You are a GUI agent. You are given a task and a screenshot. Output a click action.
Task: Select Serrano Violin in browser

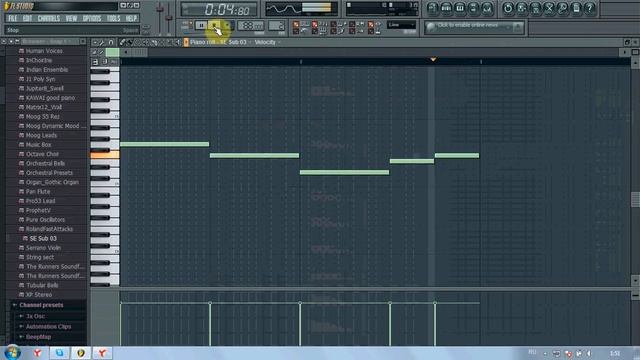(x=43, y=248)
